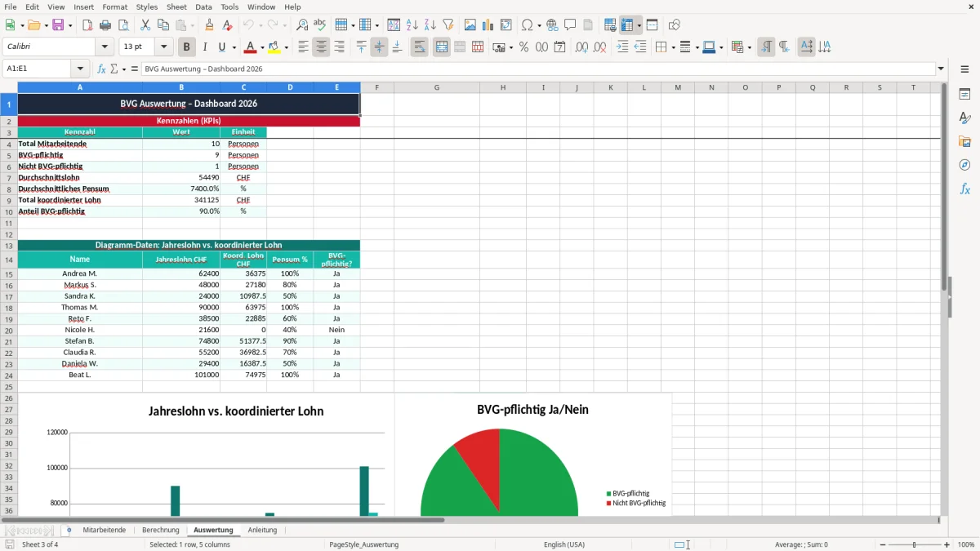Click English (USA) language in status bar
The height and width of the screenshot is (551, 980).
[x=564, y=544]
